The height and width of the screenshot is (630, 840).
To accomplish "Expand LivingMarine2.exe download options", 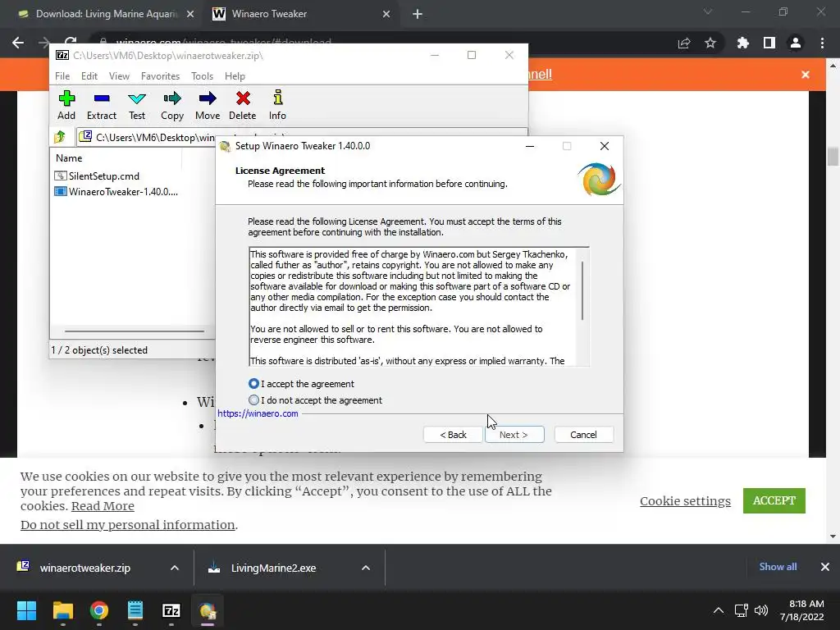I will coord(366,568).
